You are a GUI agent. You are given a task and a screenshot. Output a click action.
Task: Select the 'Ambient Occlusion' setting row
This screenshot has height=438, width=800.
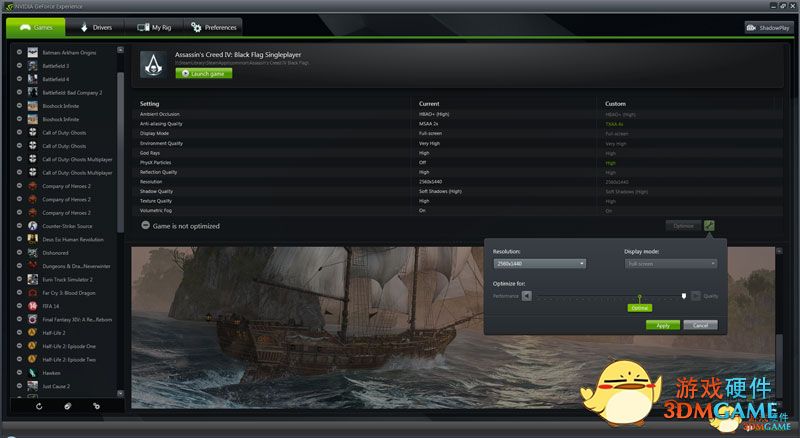(x=457, y=114)
